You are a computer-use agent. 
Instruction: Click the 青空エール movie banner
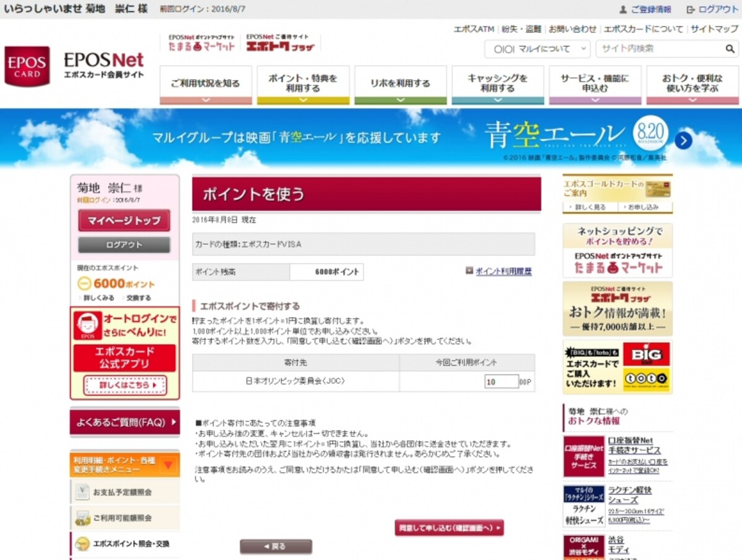tap(371, 138)
